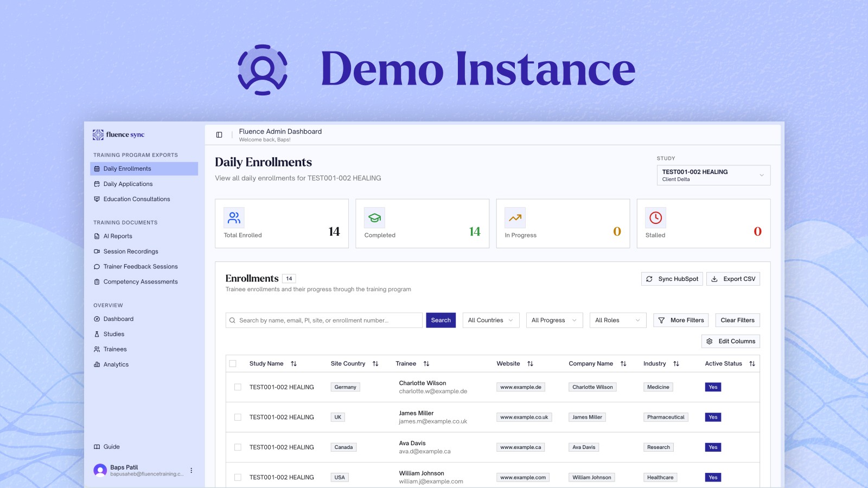Click Baps Patil avatar

coord(100,470)
